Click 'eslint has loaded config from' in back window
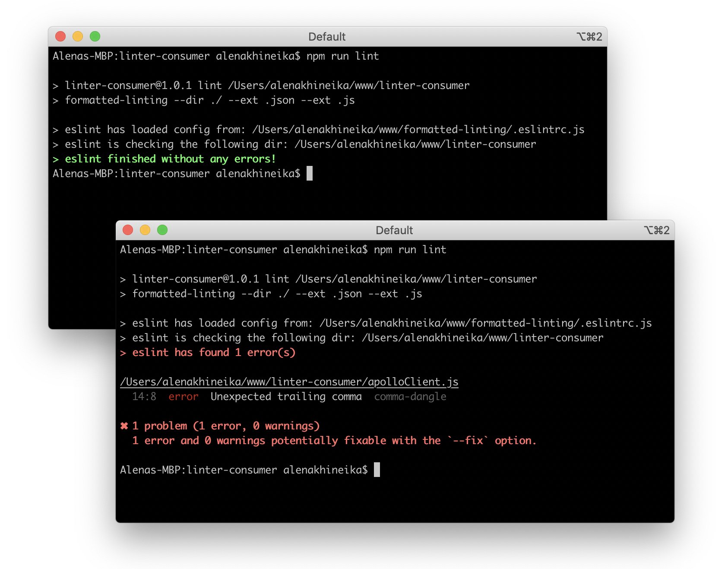 tap(319, 130)
